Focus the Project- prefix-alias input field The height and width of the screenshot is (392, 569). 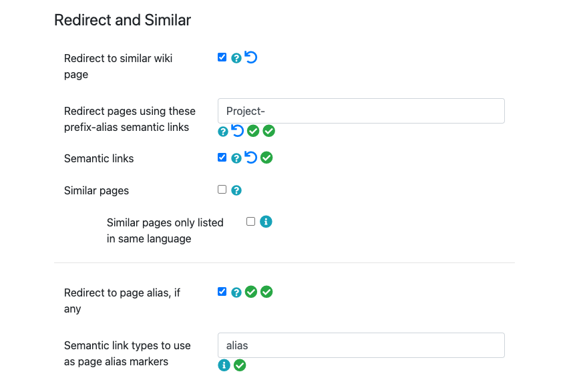pos(361,111)
